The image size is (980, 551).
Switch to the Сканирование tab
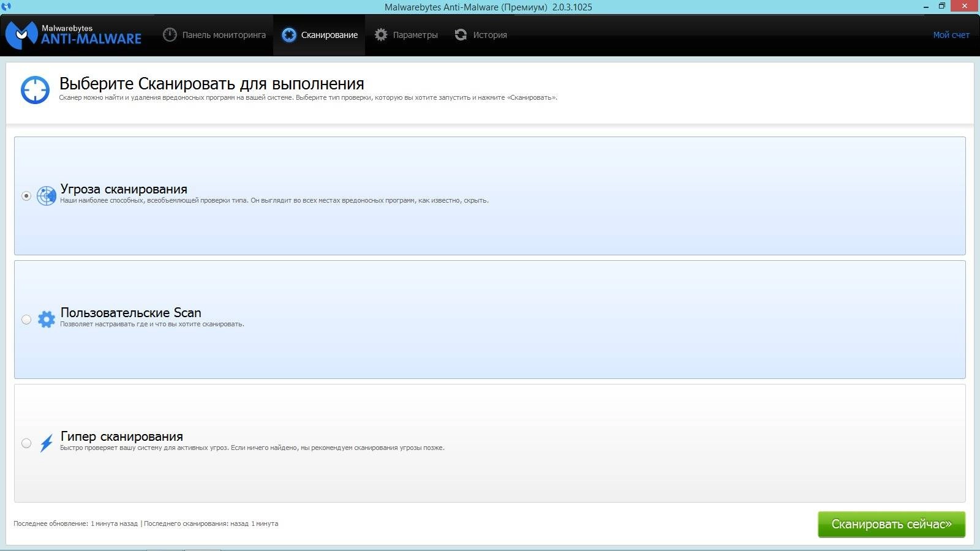[319, 35]
